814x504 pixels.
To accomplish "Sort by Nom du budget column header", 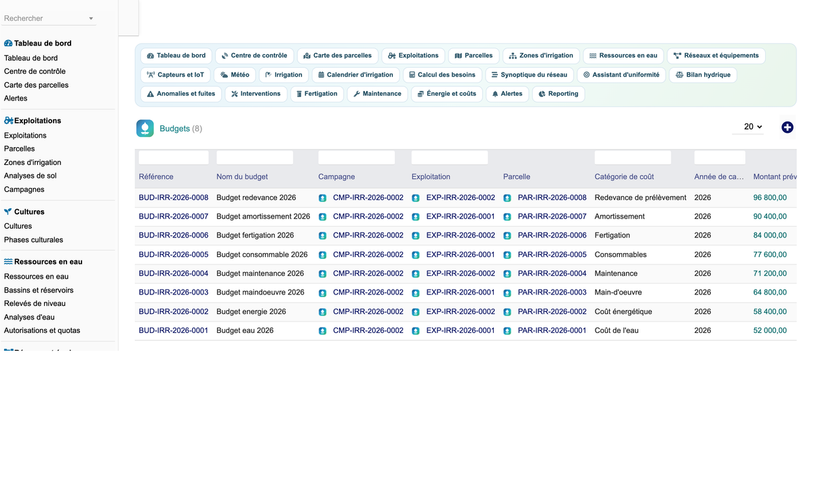I will (242, 177).
